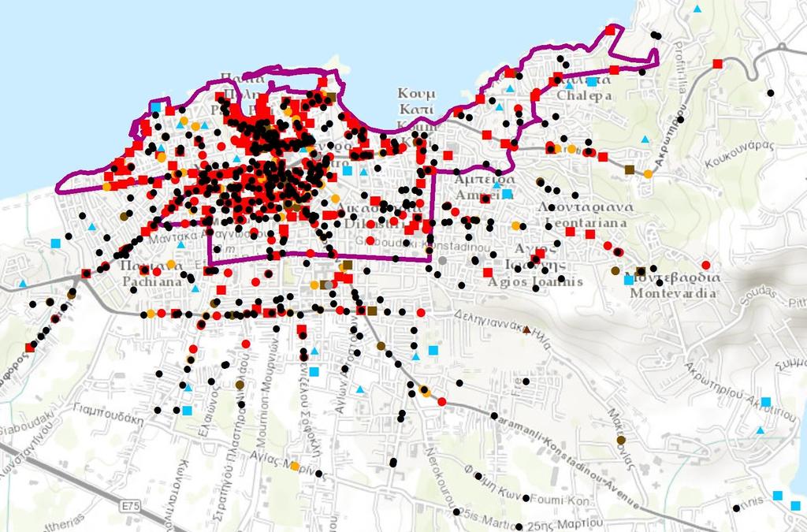This screenshot has width=807, height=532.
Task: Click red circle marker at Karamanli-Konstadinou Avenue start
Action: [x=442, y=402]
